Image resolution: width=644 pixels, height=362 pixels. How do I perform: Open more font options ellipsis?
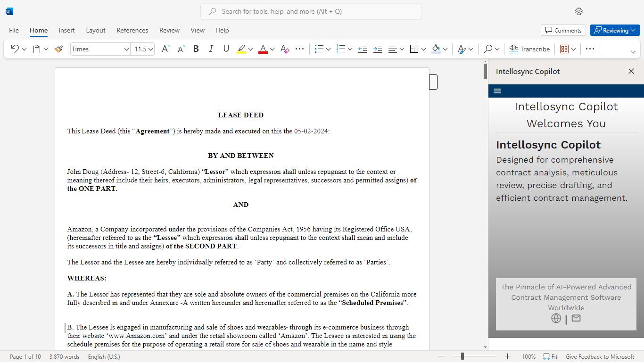point(299,49)
